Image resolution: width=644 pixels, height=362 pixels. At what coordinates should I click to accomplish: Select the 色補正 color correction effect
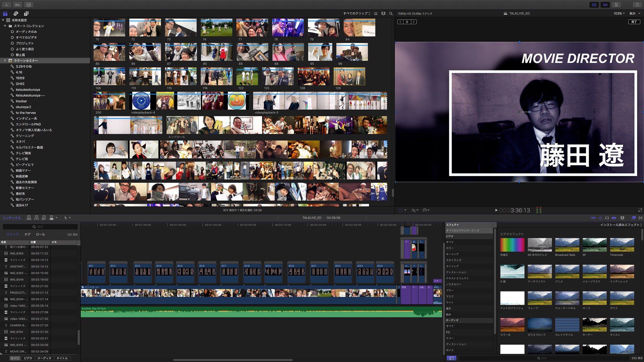coord(512,245)
